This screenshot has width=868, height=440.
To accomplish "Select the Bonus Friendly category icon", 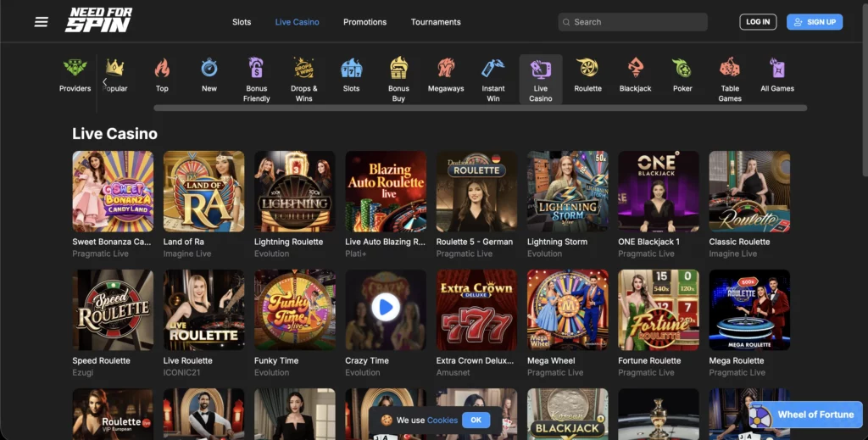I will coord(256,68).
